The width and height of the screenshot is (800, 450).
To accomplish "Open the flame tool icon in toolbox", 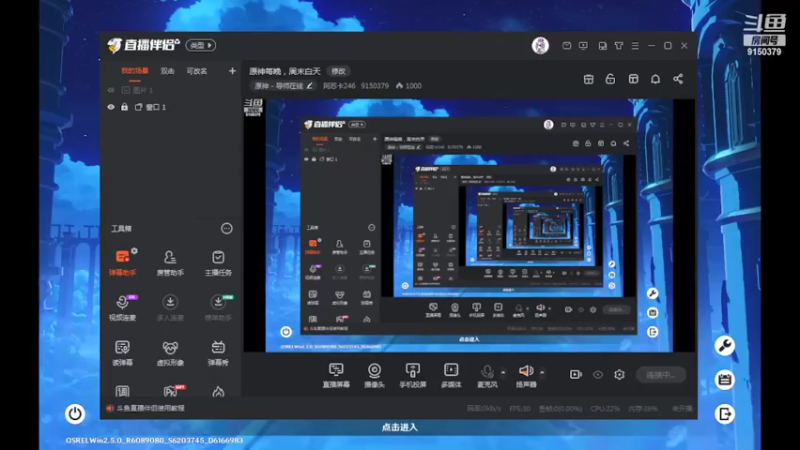I will (218, 391).
